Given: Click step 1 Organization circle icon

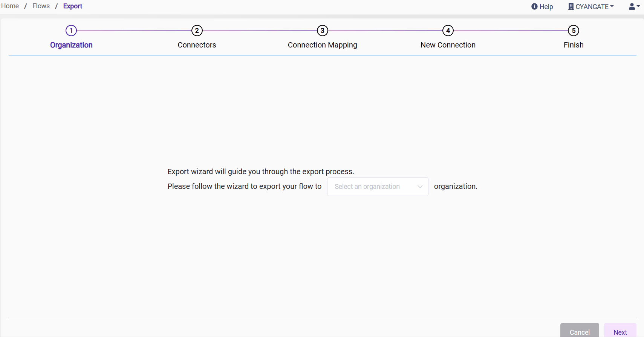Looking at the screenshot, I should pyautogui.click(x=71, y=31).
